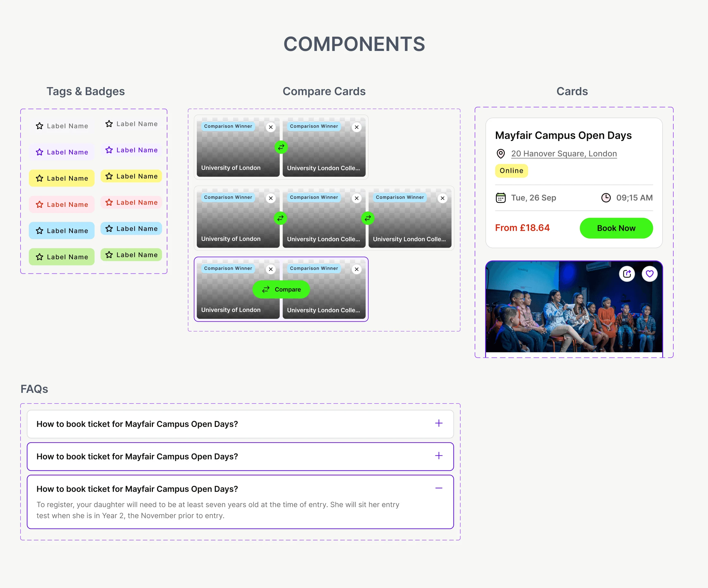Click the COMPONENTS page heading

coord(354,44)
